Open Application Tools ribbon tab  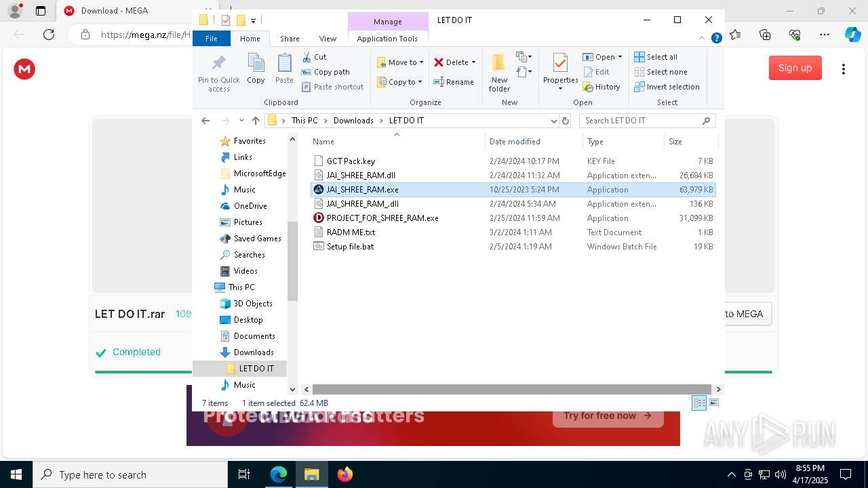click(387, 39)
